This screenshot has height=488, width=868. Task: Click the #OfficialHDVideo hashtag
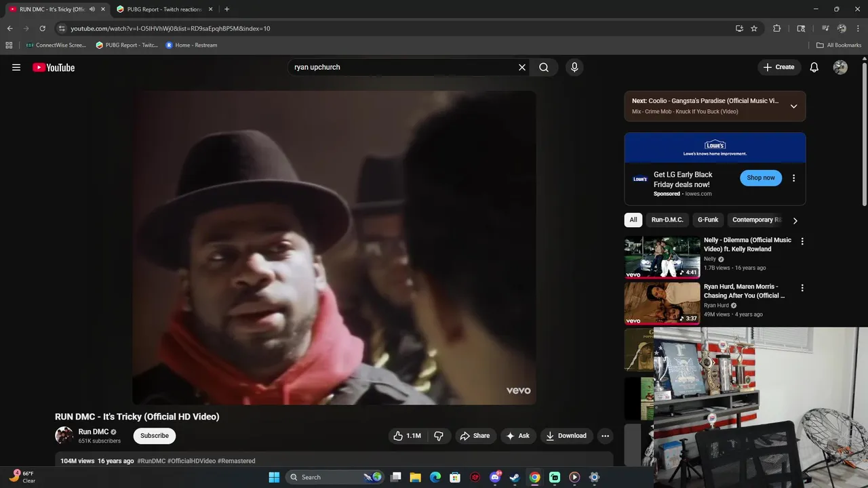tap(192, 461)
